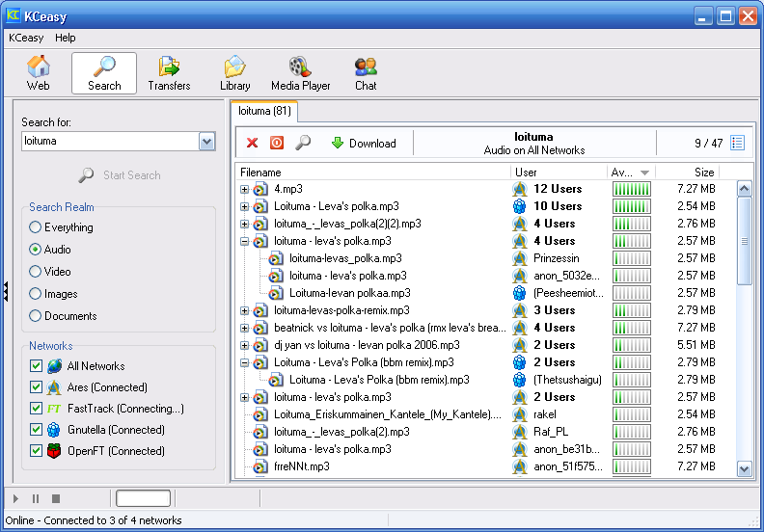
Task: Click the All Networks globe icon
Action: pyautogui.click(x=54, y=366)
